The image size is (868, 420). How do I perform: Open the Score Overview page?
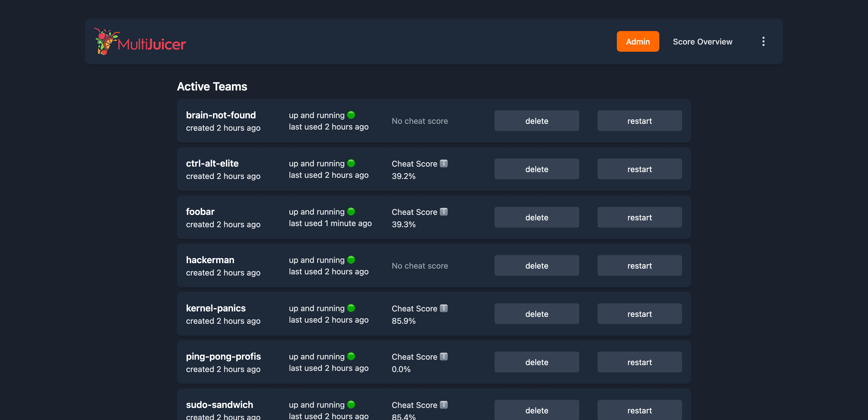[702, 41]
